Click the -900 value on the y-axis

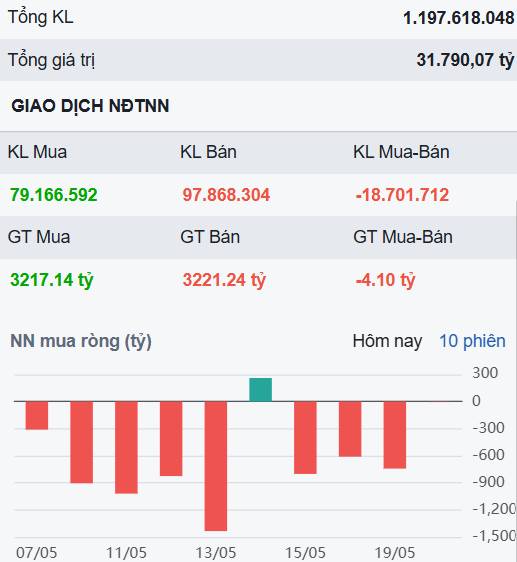pos(488,482)
